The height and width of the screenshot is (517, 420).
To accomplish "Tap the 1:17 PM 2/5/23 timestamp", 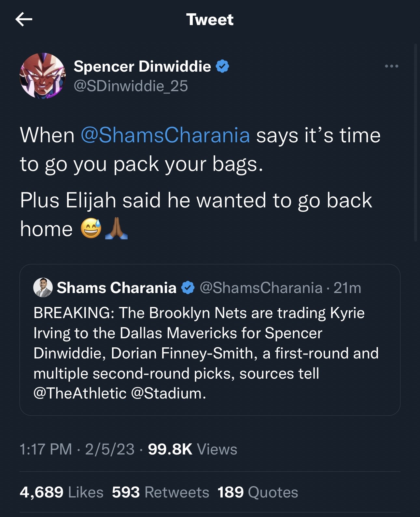I will (77, 449).
